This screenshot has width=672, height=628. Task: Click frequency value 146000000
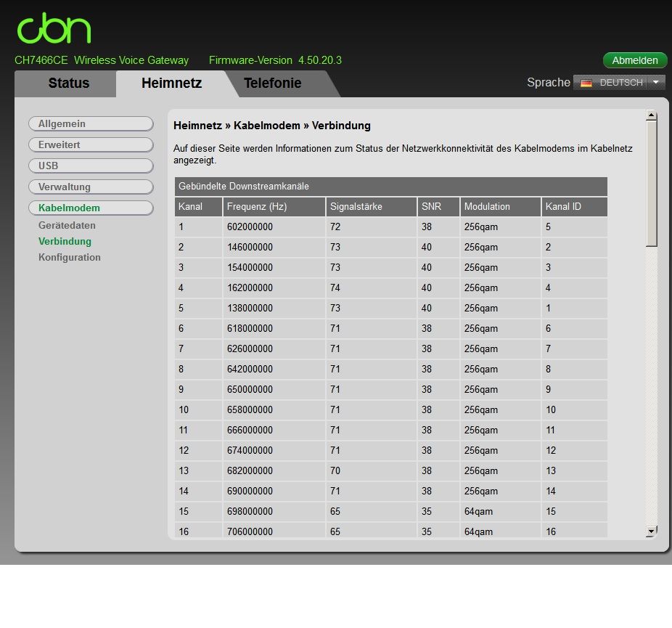(250, 248)
